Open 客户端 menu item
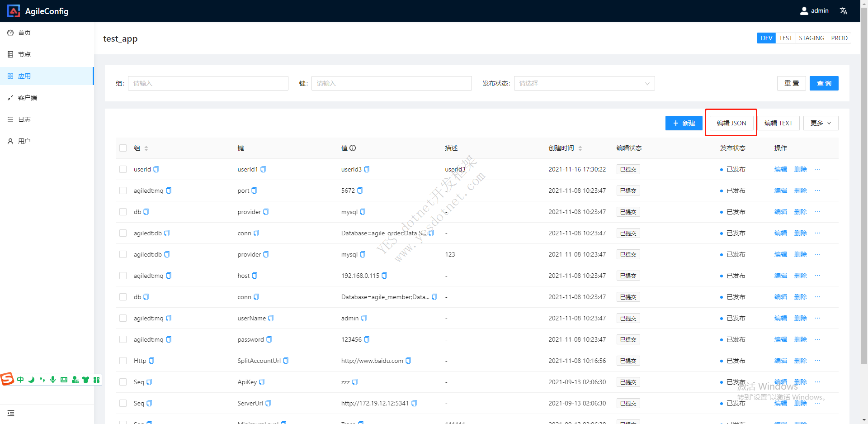Image resolution: width=868 pixels, height=424 pixels. click(47, 98)
